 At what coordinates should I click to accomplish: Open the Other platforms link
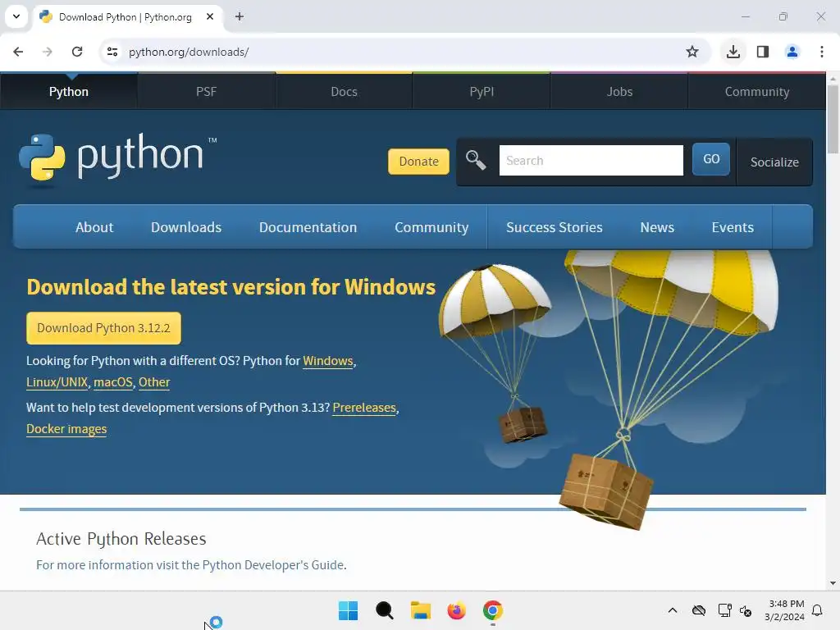pos(154,382)
